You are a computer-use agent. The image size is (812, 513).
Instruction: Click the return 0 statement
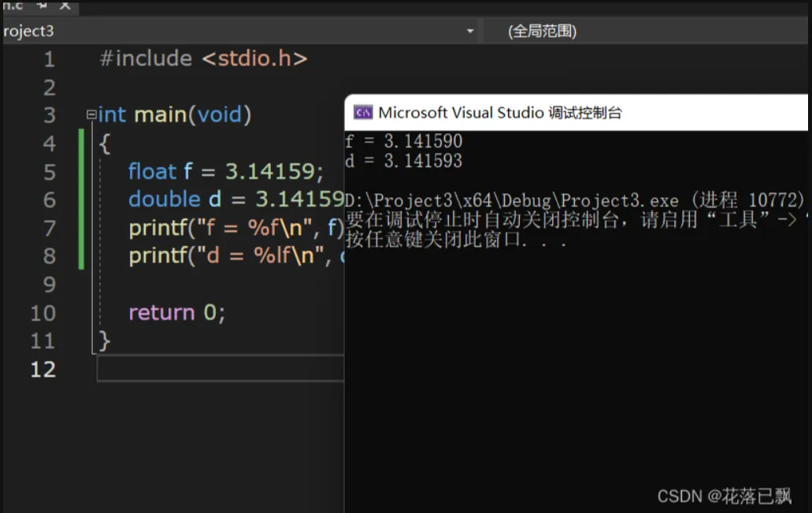pos(176,313)
